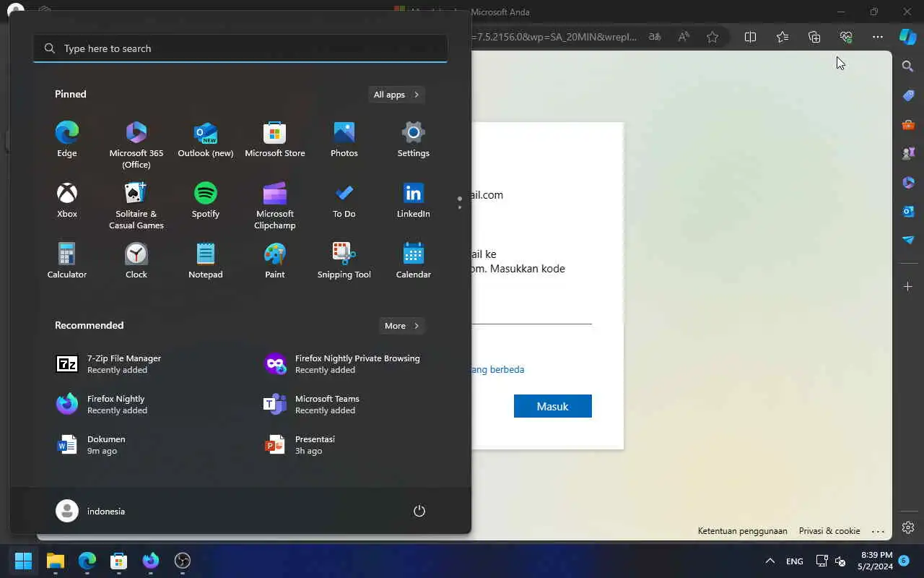The image size is (924, 578).
Task: Open Collections in Edge toolbar
Action: pyautogui.click(x=814, y=37)
